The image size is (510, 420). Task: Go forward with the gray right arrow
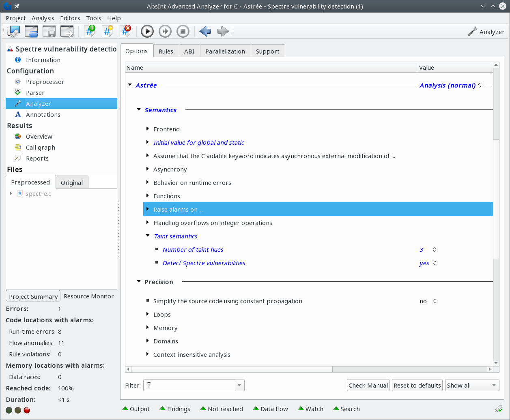coord(223,31)
